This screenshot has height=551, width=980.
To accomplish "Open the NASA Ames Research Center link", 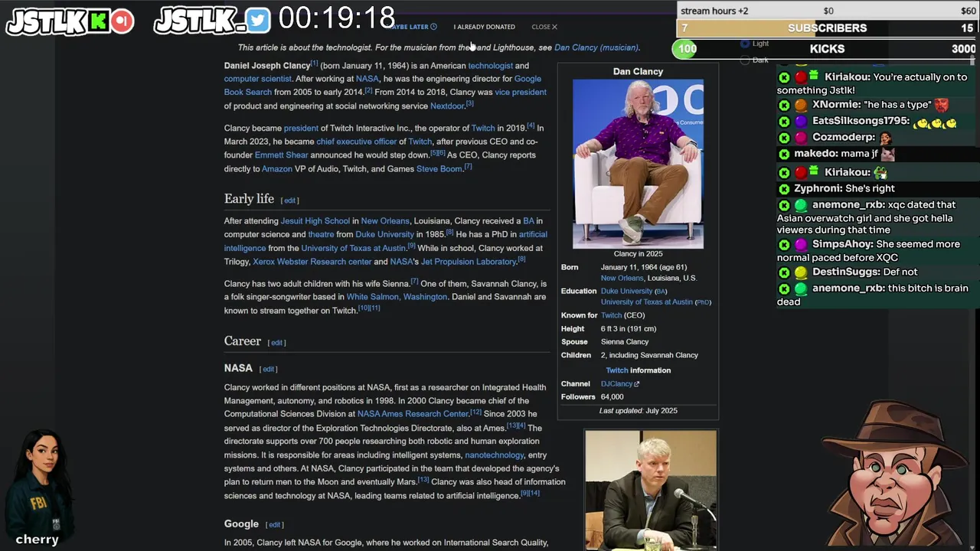I will [413, 414].
